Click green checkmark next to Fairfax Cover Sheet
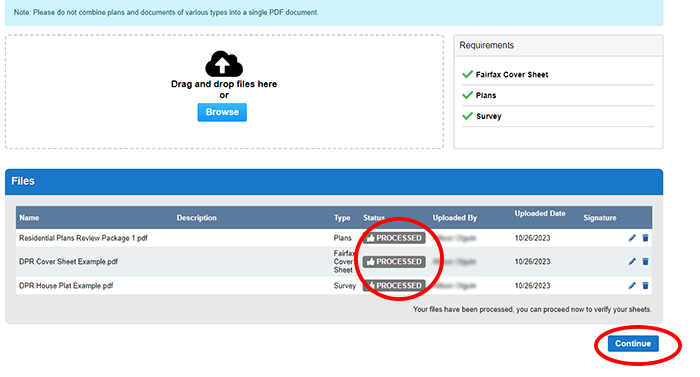 click(467, 74)
